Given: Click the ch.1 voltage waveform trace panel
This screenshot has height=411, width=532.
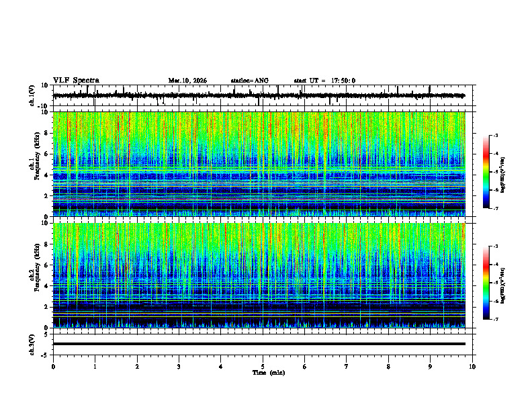Looking at the screenshot, I should coord(264,95).
